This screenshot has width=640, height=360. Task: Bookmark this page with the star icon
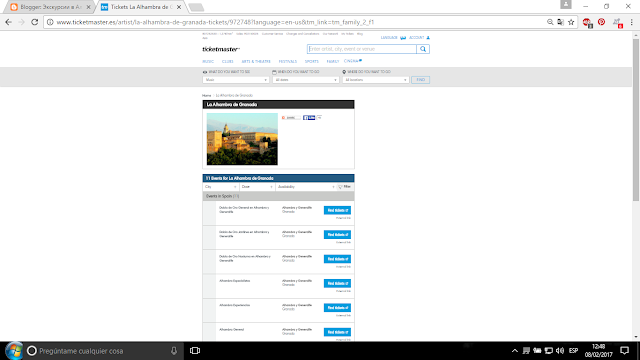click(571, 22)
